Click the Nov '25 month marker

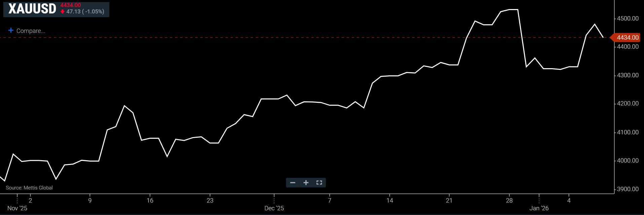click(x=17, y=208)
